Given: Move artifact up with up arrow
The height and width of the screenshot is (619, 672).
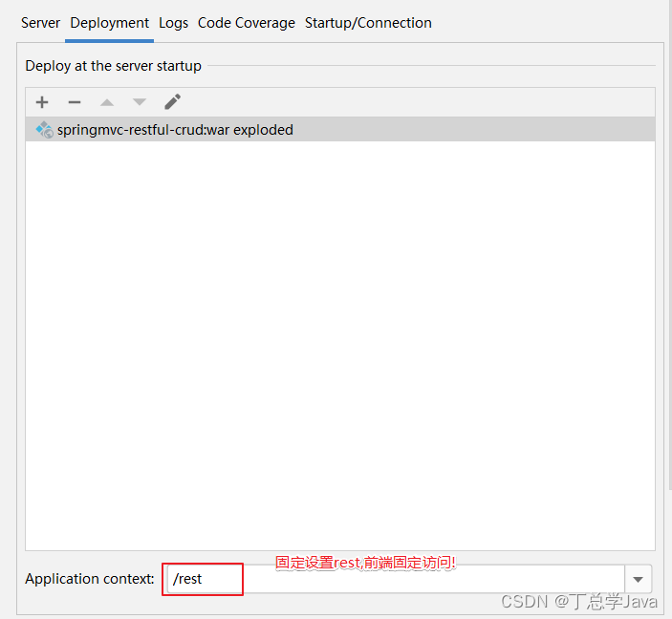Looking at the screenshot, I should 107,102.
